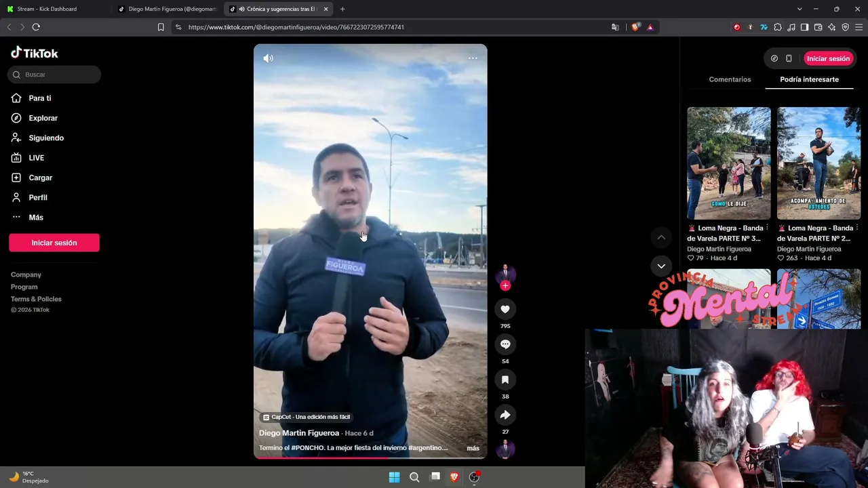
Task: Open the media control music note icon
Action: tap(791, 27)
